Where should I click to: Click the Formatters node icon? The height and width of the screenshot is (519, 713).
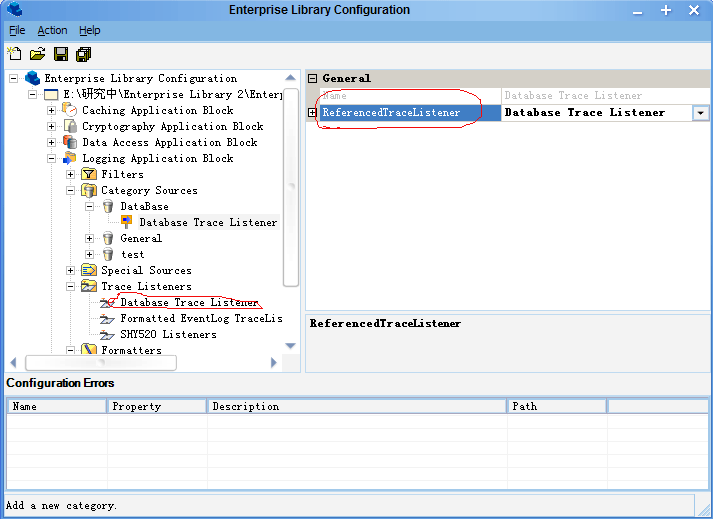tap(89, 349)
